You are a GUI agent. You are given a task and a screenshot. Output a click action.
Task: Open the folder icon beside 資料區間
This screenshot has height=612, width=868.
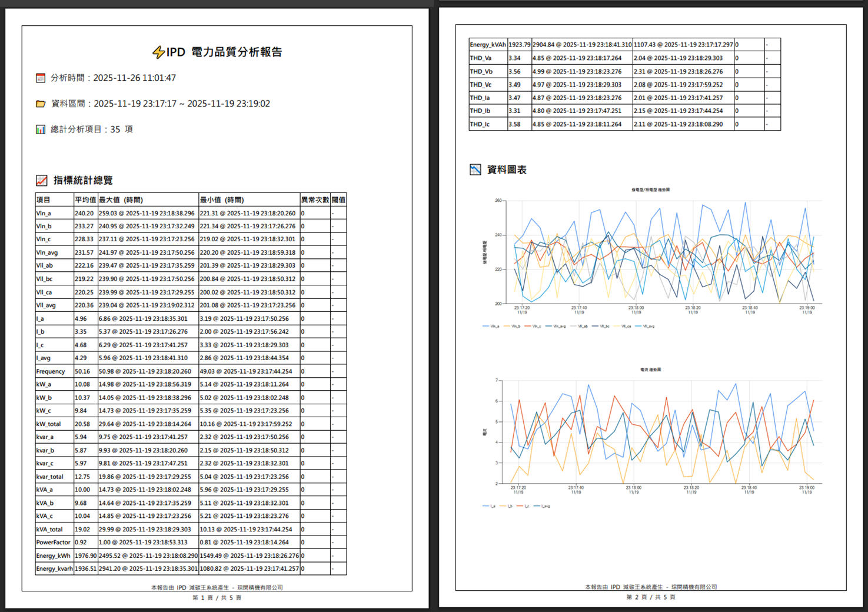(x=39, y=103)
